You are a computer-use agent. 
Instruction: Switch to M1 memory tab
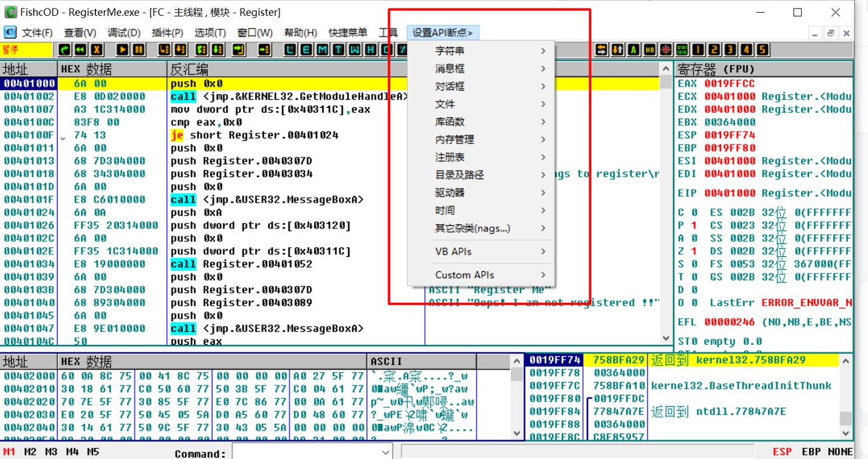10,452
